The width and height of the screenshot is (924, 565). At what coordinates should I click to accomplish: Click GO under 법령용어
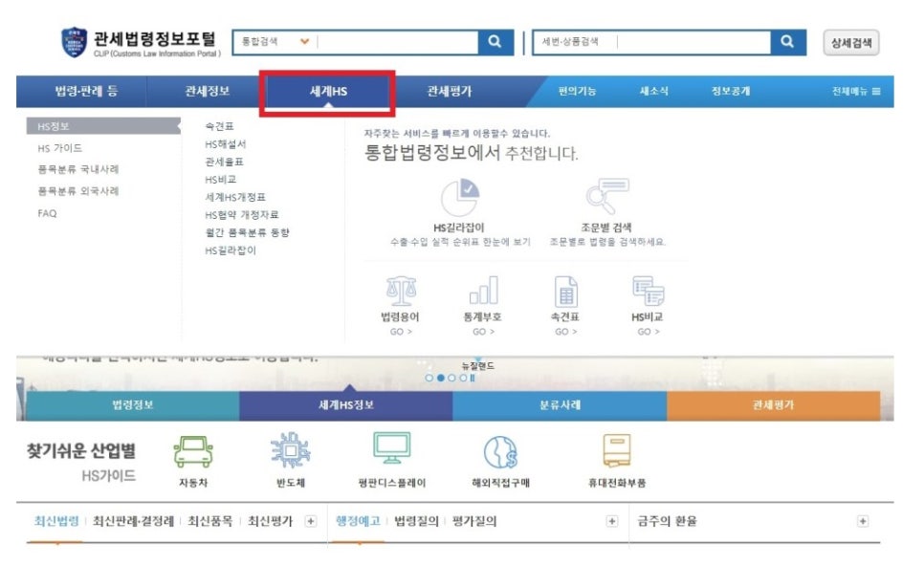coord(401,332)
